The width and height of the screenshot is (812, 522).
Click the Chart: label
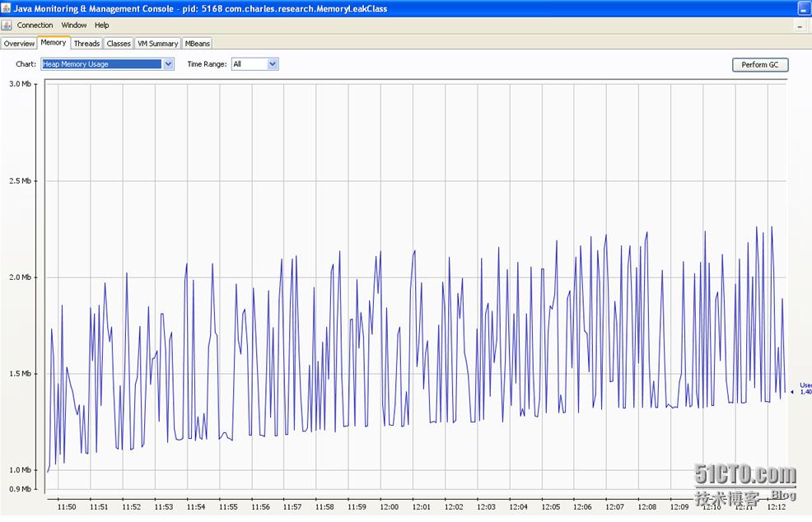pos(26,64)
